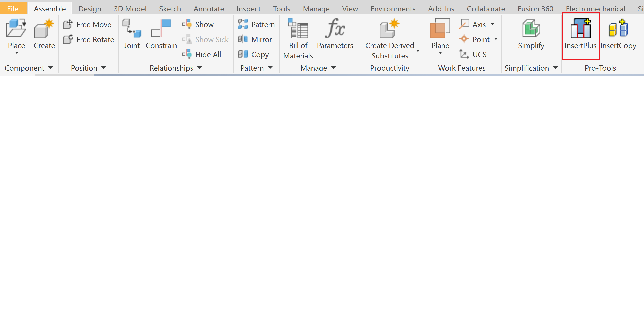
Task: Expand the Relationships panel dropdown
Action: tap(200, 68)
